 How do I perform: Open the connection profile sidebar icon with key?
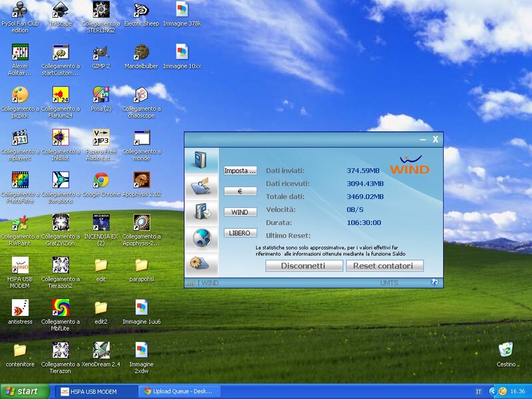point(201,186)
